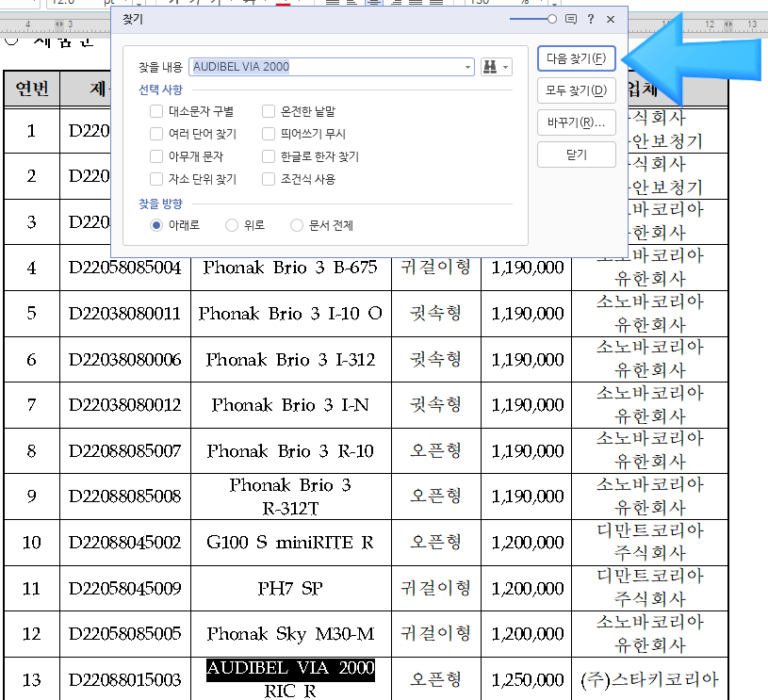Click the Phonak Sky M30-M cell
The image size is (768, 700).
click(290, 634)
